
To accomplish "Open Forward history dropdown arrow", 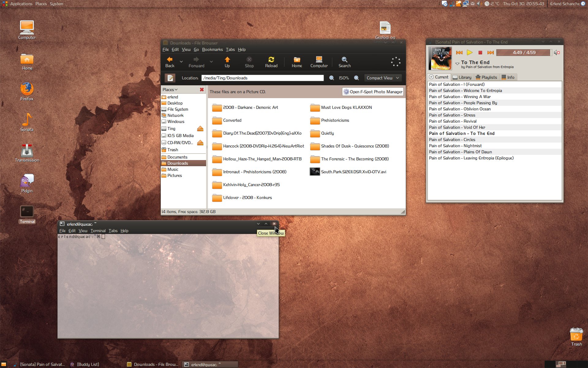I will point(211,62).
